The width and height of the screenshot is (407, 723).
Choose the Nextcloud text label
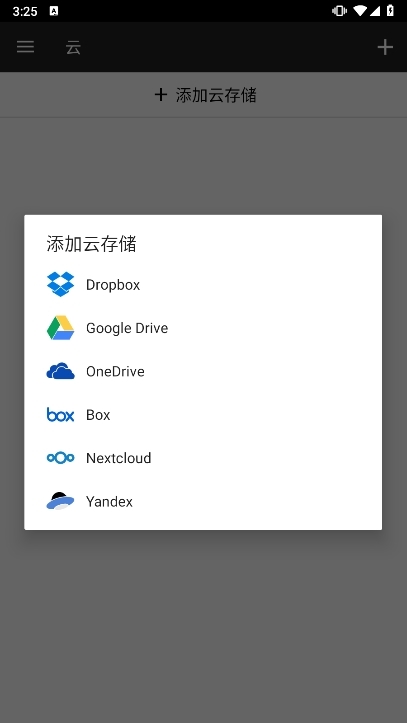click(x=118, y=458)
